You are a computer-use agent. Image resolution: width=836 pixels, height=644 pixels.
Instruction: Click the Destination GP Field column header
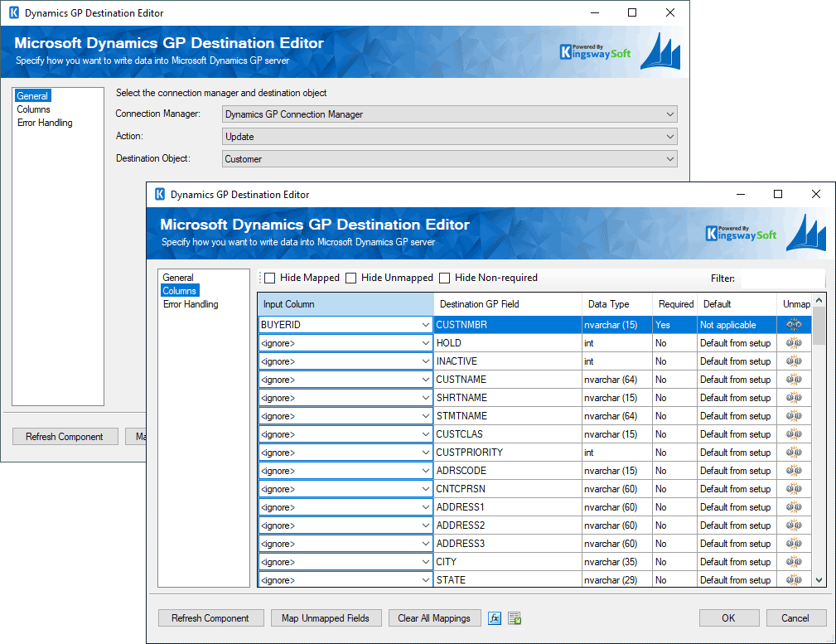(508, 304)
